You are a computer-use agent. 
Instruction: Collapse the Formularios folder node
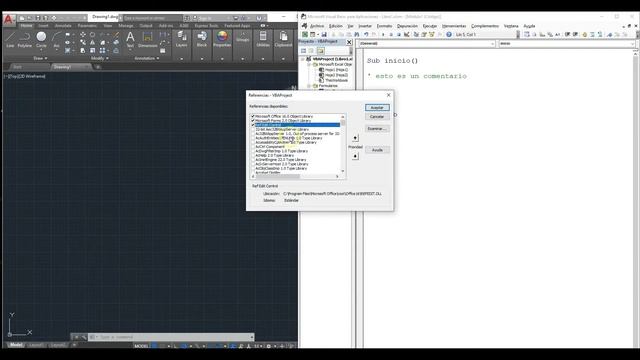point(309,86)
